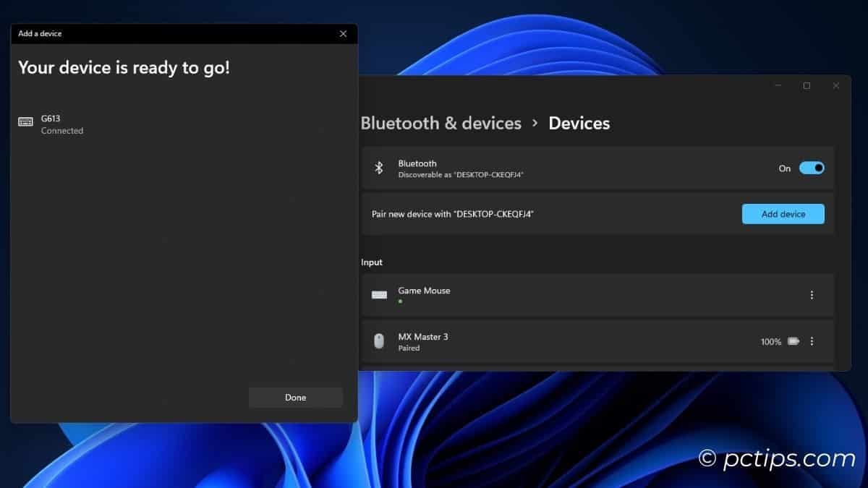Click the Add a device title bar text
The width and height of the screenshot is (868, 488).
point(40,33)
